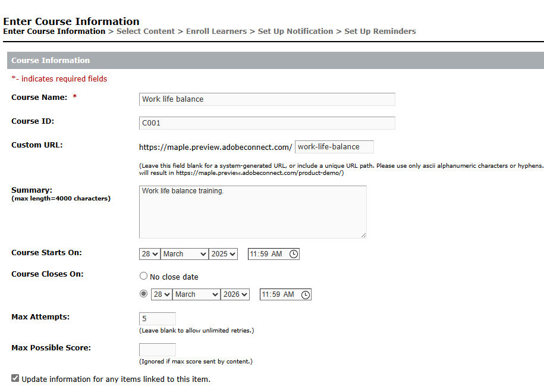Screen dimensions: 544x392
Task: Open the start year dropdown showing 2025
Action: pyautogui.click(x=223, y=254)
